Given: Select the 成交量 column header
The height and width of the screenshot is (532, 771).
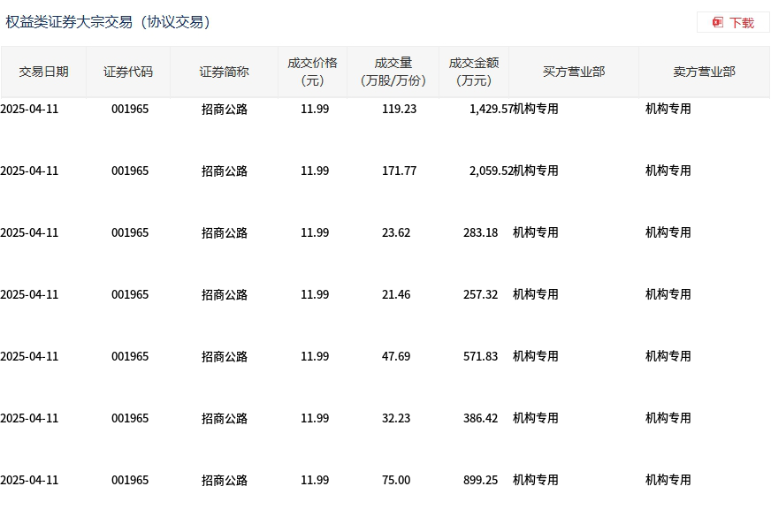Looking at the screenshot, I should (x=393, y=72).
